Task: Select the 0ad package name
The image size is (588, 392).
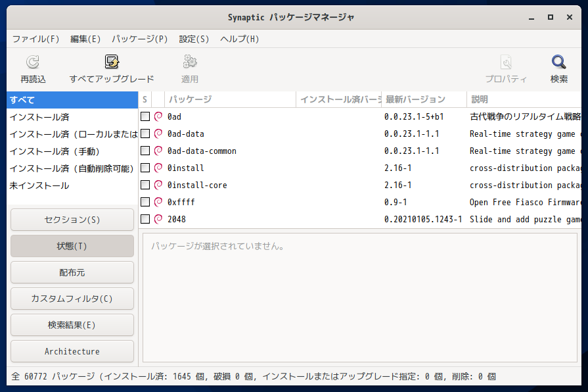Action: [x=174, y=117]
